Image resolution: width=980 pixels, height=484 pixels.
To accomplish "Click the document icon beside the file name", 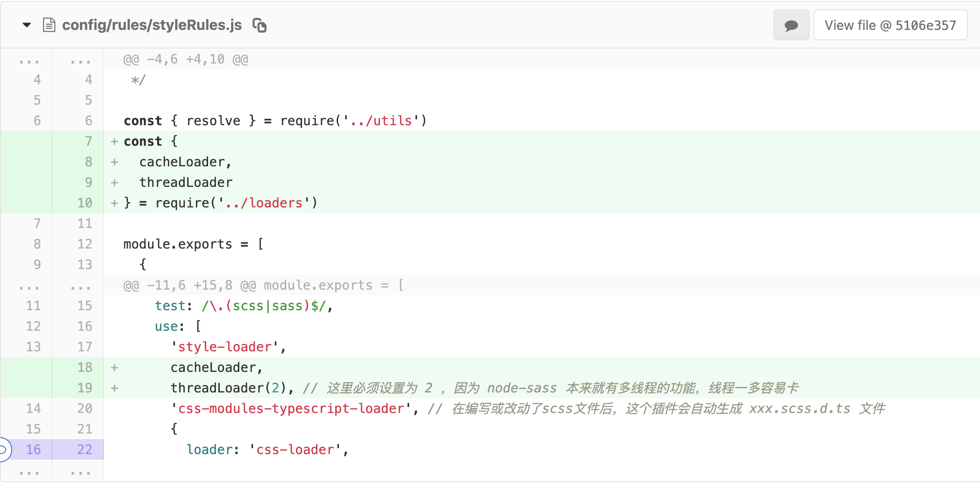I will pos(49,25).
